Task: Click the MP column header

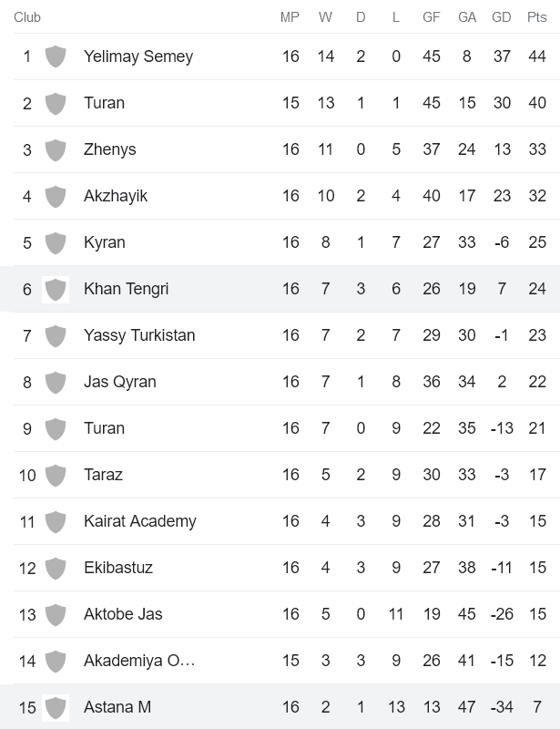Action: (x=291, y=16)
